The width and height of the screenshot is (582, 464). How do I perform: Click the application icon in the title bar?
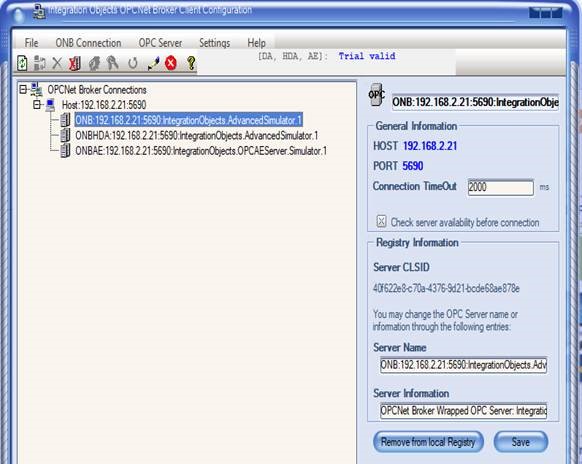tap(39, 11)
